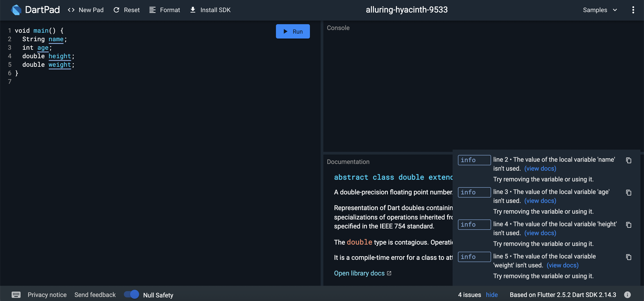The height and width of the screenshot is (301, 644).
Task: Click the play triangle in Run button
Action: pyautogui.click(x=285, y=31)
